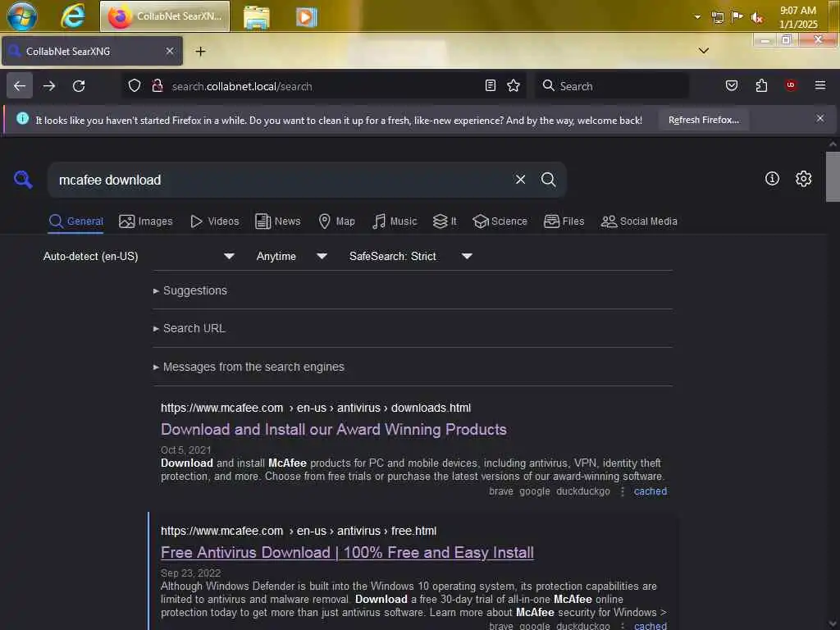List all tabs with the chevron
840x630 pixels.
[704, 50]
